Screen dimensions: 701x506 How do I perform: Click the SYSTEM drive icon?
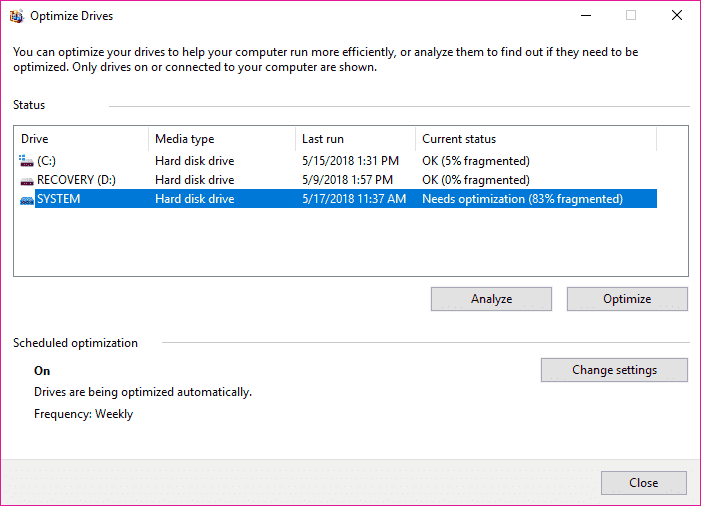coord(26,199)
